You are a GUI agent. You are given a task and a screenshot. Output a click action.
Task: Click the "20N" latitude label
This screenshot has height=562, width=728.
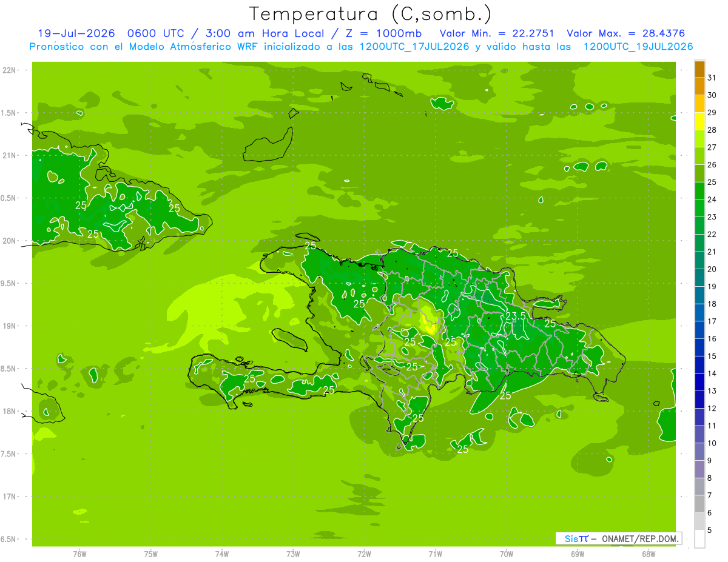tap(10, 241)
